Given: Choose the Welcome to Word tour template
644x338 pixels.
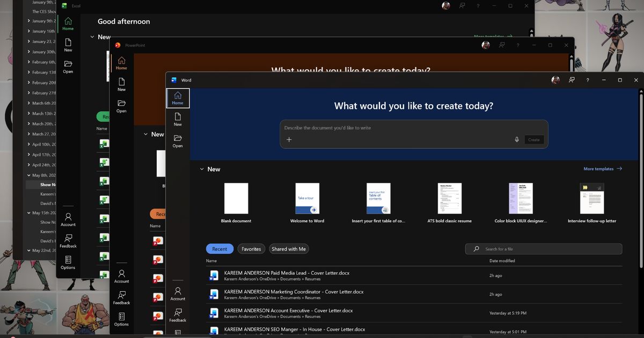Looking at the screenshot, I should coord(307,203).
